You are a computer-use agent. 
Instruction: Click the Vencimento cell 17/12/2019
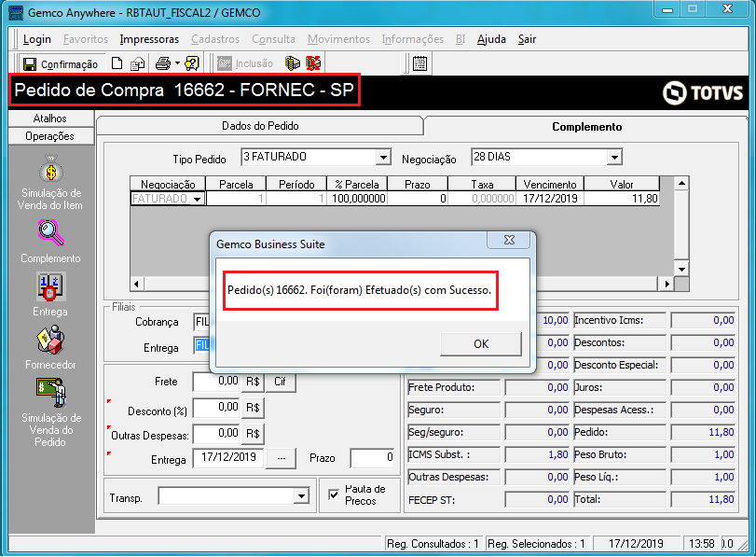tap(550, 199)
